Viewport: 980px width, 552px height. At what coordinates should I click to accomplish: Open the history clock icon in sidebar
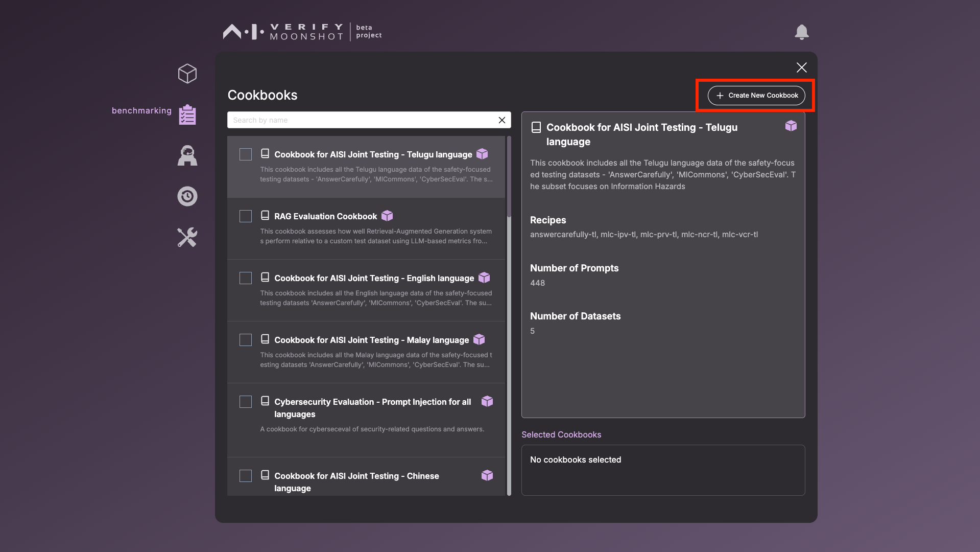pos(187,196)
